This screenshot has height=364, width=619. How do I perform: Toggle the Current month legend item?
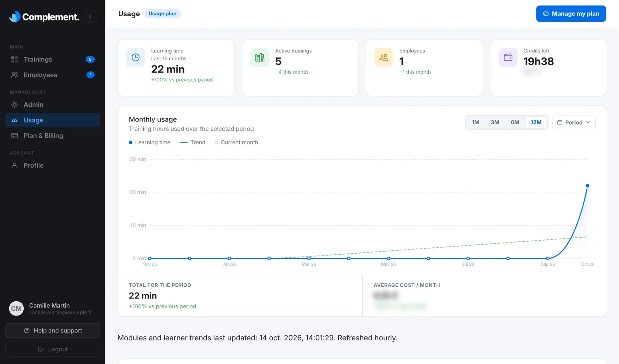click(236, 143)
